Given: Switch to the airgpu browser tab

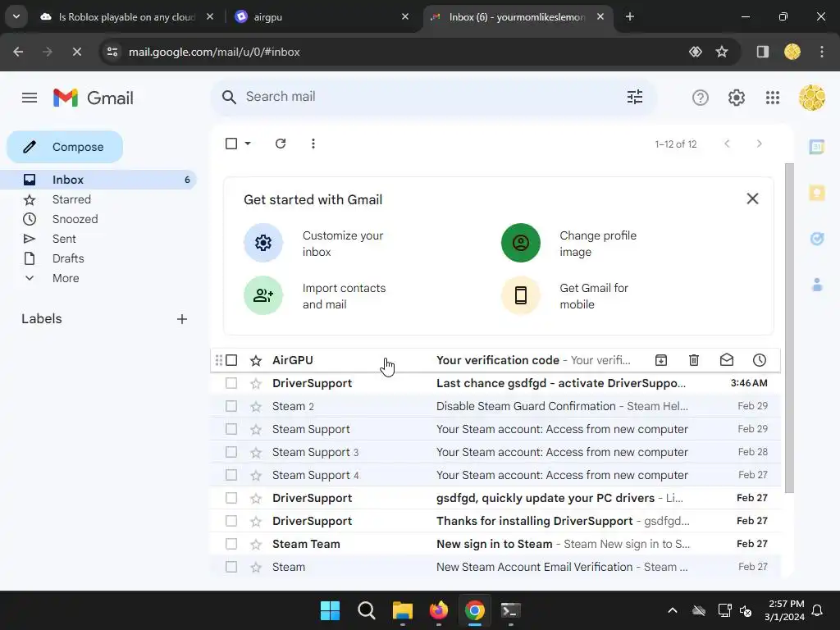Looking at the screenshot, I should [322, 17].
